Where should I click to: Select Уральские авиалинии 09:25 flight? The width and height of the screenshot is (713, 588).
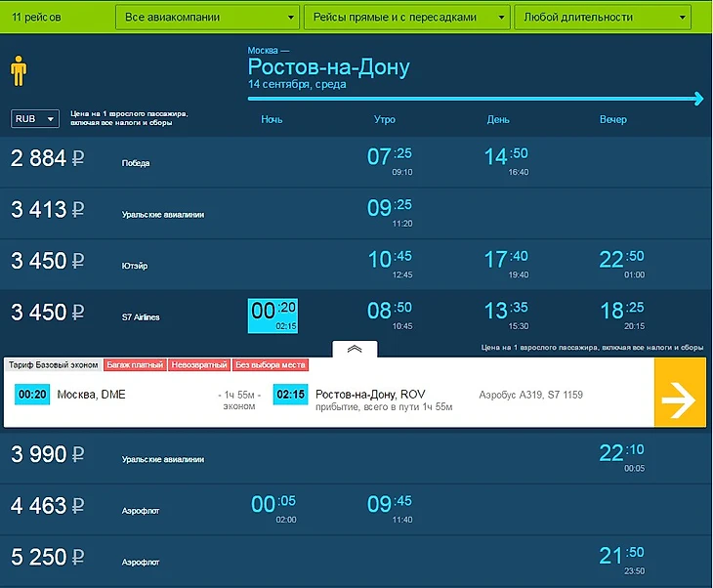(389, 212)
